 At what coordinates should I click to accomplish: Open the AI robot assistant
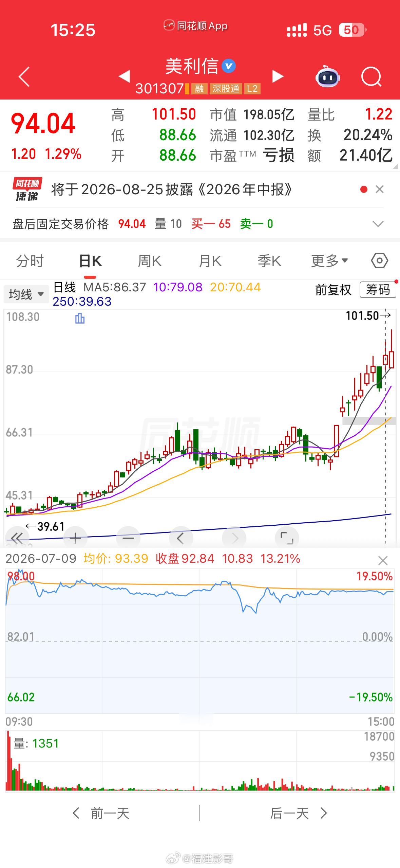click(x=327, y=76)
